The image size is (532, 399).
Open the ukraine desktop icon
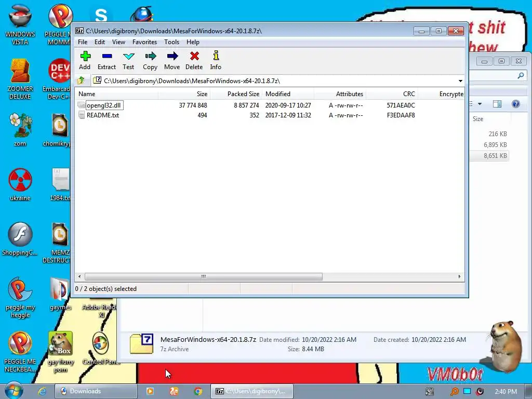(20, 184)
